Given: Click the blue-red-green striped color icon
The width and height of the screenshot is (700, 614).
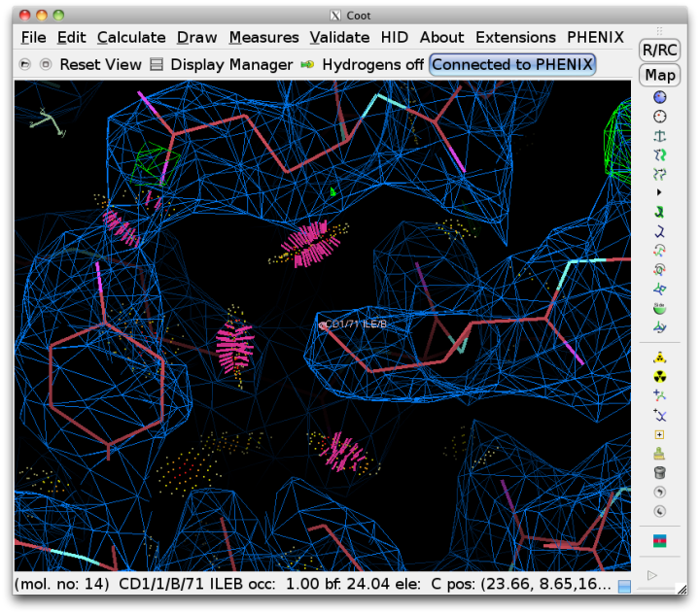Looking at the screenshot, I should click(x=660, y=539).
